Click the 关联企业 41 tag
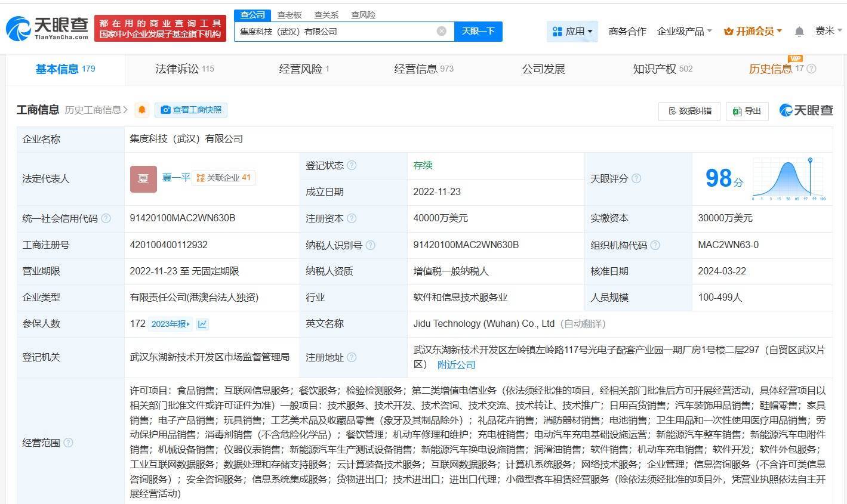 223,178
